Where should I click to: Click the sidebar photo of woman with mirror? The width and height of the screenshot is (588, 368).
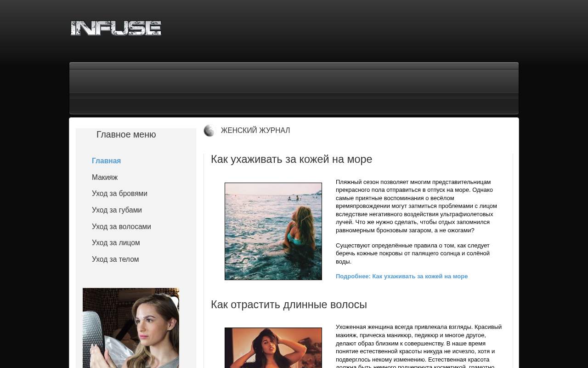pyautogui.click(x=131, y=328)
